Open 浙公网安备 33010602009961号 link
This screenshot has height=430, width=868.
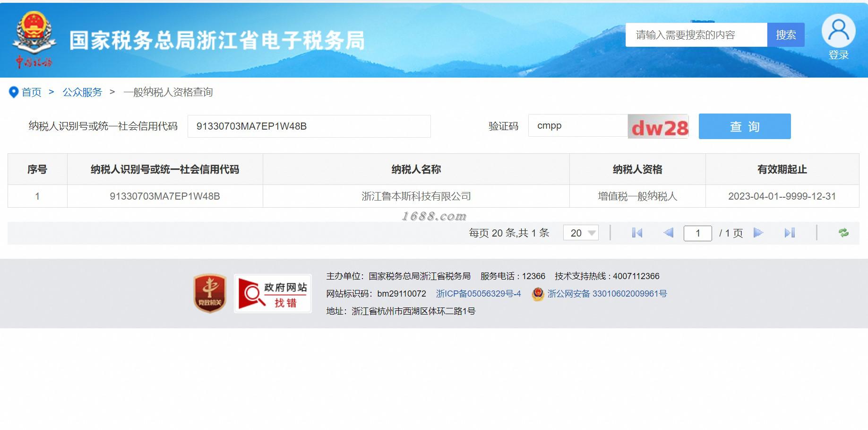tap(607, 294)
